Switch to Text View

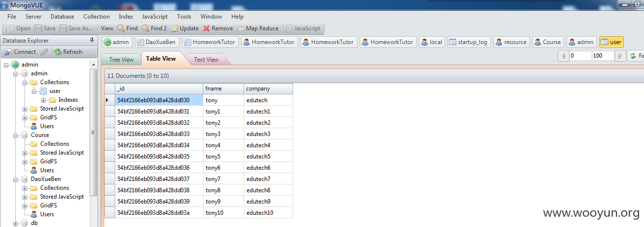[x=206, y=60]
